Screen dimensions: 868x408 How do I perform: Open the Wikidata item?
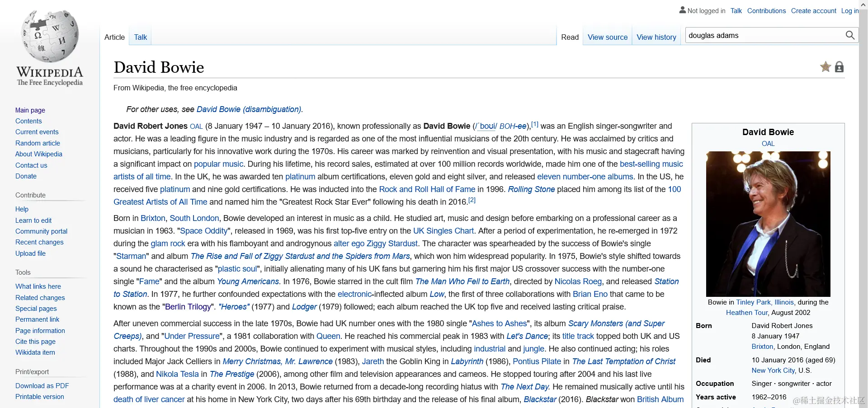coord(35,352)
